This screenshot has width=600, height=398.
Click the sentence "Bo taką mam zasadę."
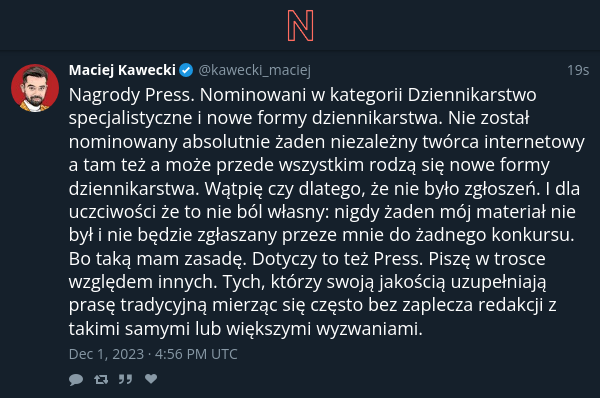coord(158,259)
